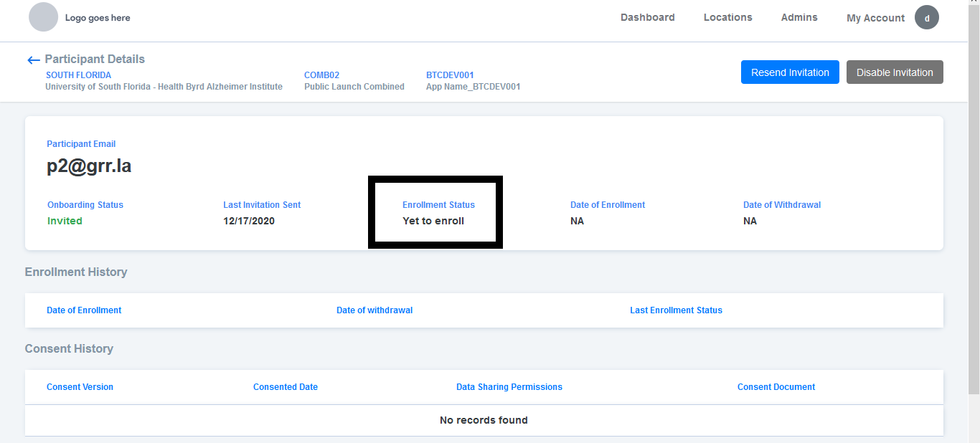Viewport: 980px width, 443px height.
Task: Click the Data Sharing Permissions column header
Action: [509, 387]
